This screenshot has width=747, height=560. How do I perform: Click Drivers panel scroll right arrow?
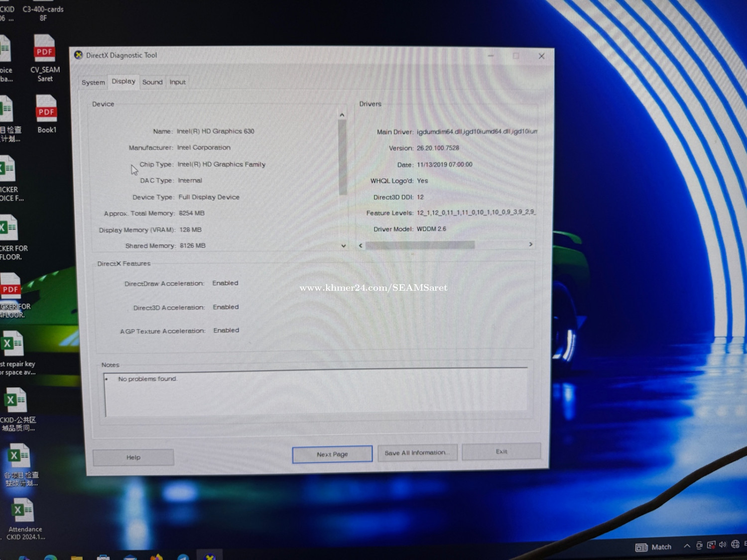click(531, 244)
